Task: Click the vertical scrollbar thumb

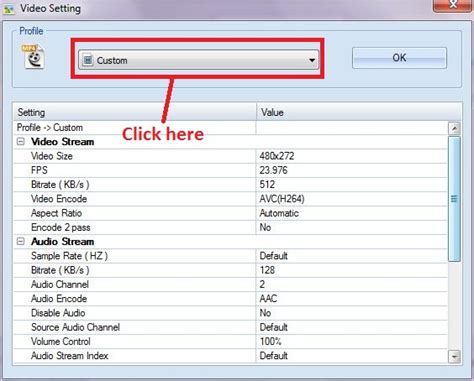Action: click(454, 199)
